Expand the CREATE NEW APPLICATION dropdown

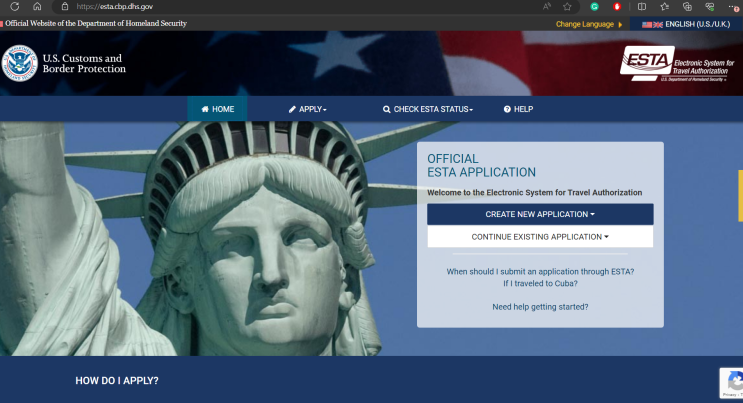tap(540, 214)
